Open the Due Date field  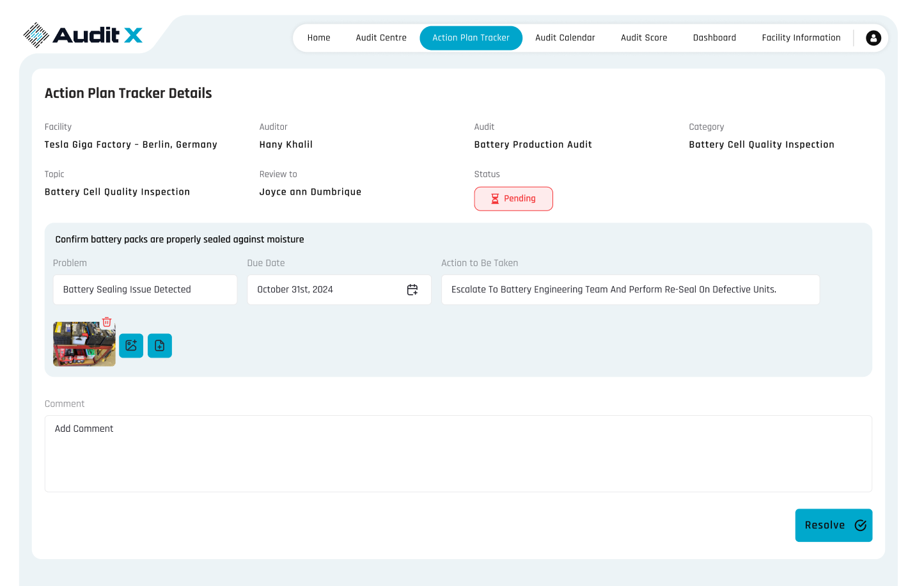tap(326, 290)
